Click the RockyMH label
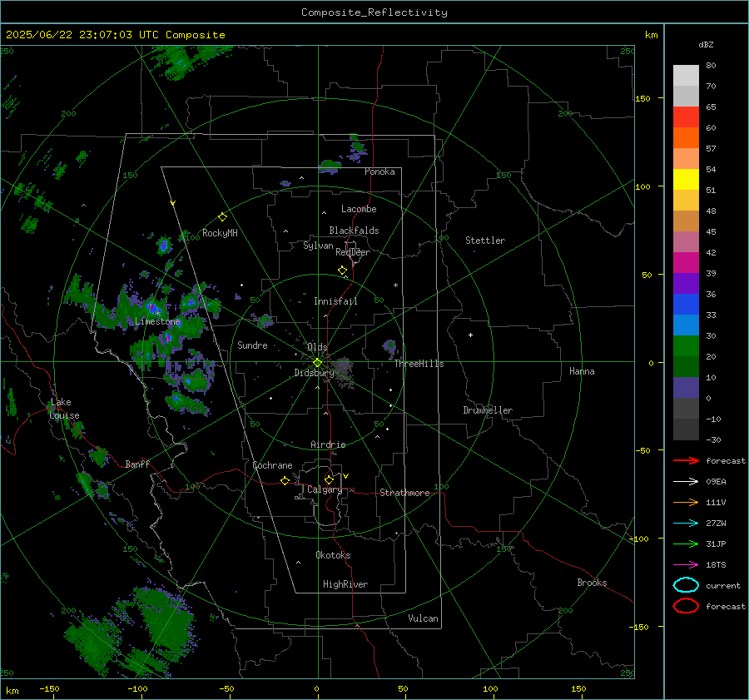Viewport: 749px width, 700px height. tap(220, 233)
